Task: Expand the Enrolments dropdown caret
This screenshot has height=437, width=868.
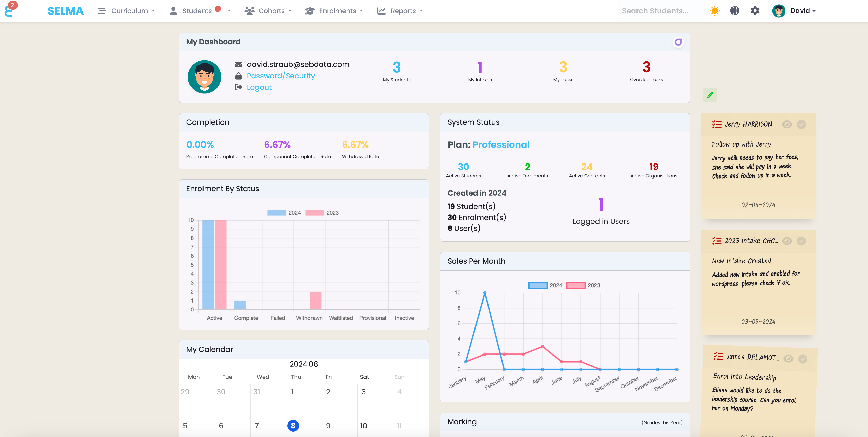Action: click(362, 11)
